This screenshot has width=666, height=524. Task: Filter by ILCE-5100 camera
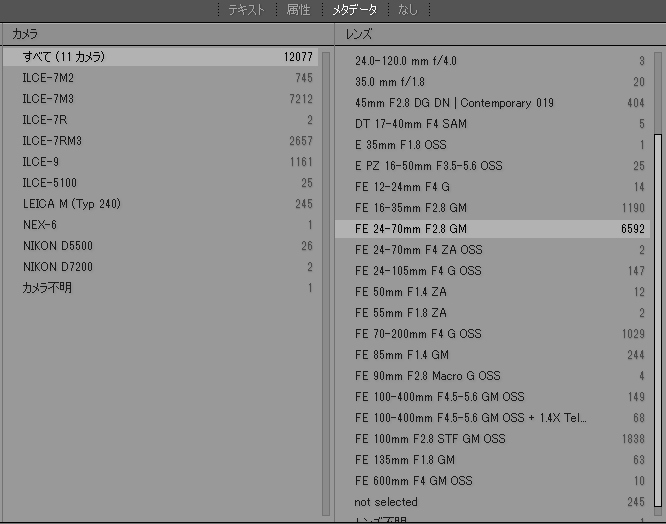tap(161, 183)
